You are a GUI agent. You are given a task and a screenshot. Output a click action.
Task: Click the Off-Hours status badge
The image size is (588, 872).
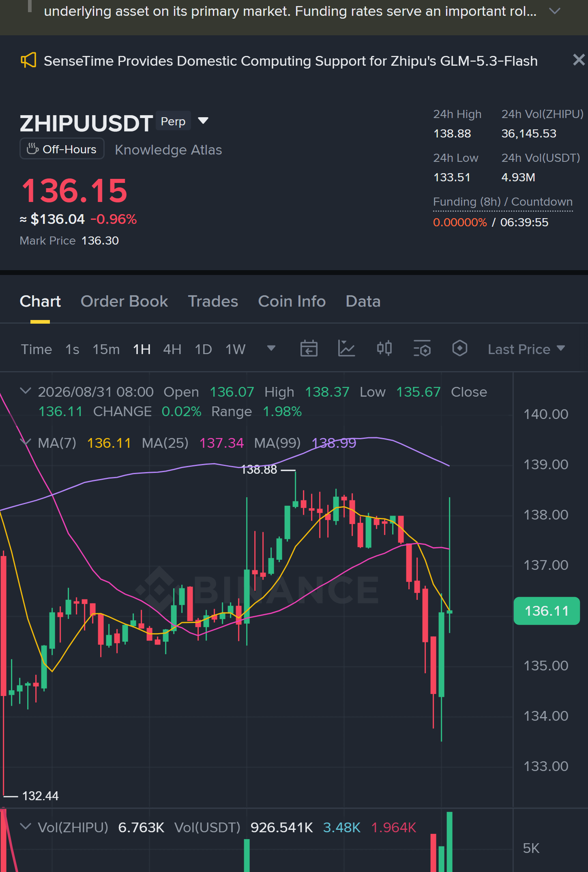pyautogui.click(x=62, y=149)
